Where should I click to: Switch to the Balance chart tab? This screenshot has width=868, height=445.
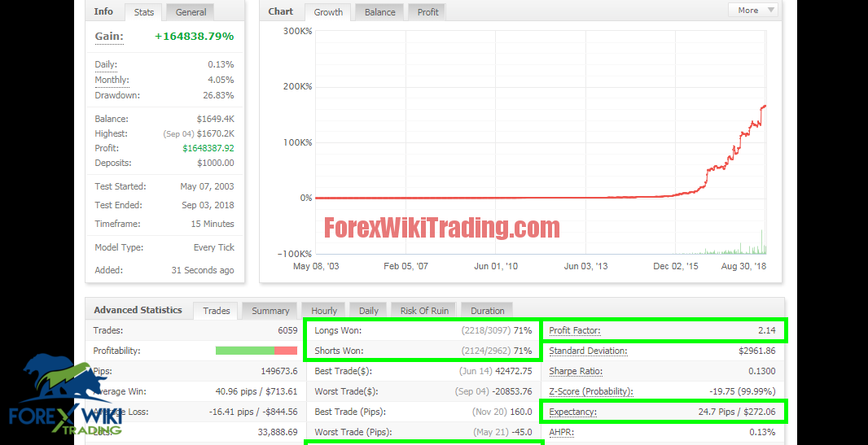(379, 12)
